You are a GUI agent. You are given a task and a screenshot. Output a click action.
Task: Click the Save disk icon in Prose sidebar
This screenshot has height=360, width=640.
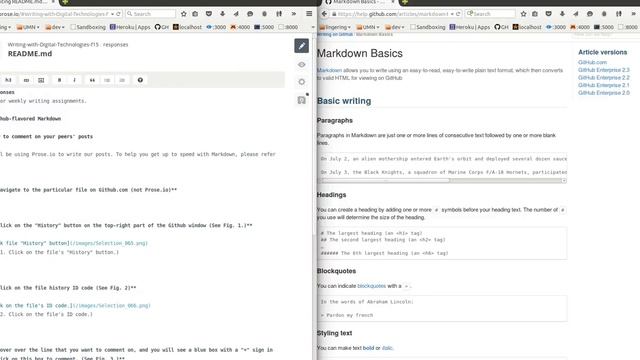point(302,100)
